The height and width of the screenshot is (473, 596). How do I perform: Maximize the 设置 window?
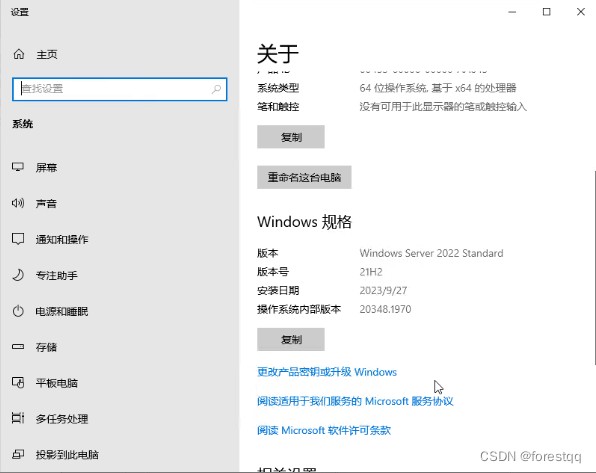tap(547, 12)
